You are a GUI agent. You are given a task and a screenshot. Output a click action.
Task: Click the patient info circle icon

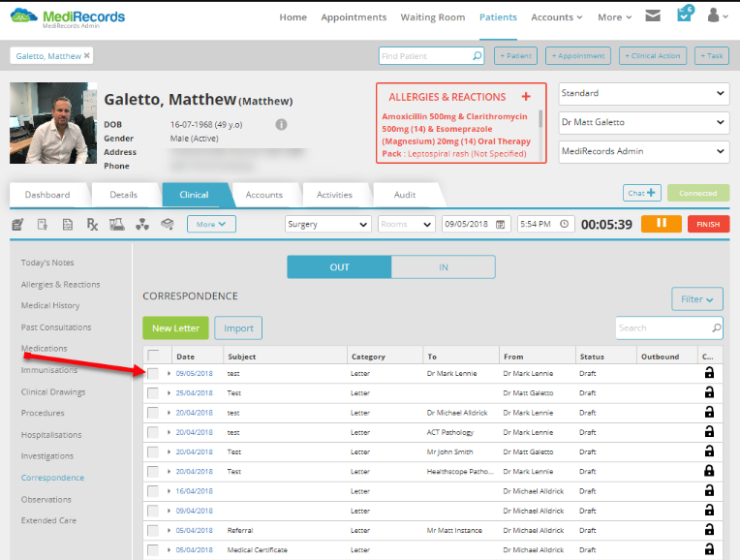pyautogui.click(x=281, y=125)
